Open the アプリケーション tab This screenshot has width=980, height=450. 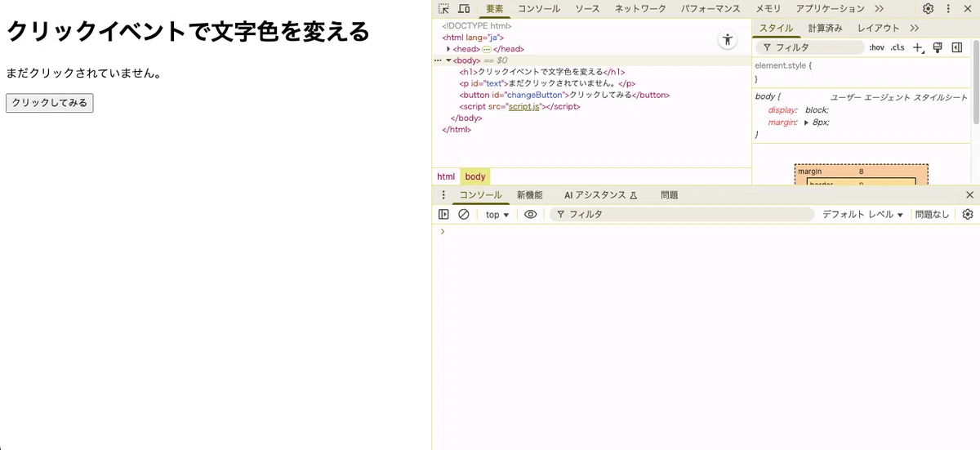coord(830,9)
